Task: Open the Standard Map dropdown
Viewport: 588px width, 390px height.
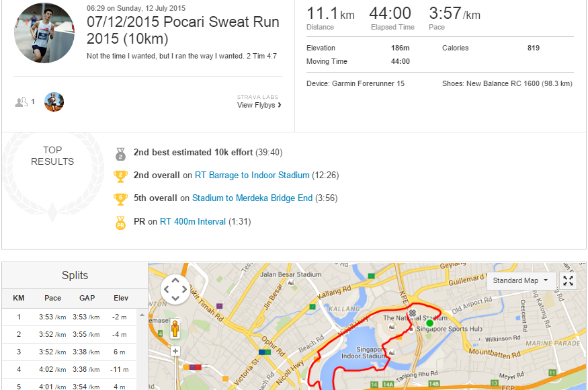Action: pos(520,280)
